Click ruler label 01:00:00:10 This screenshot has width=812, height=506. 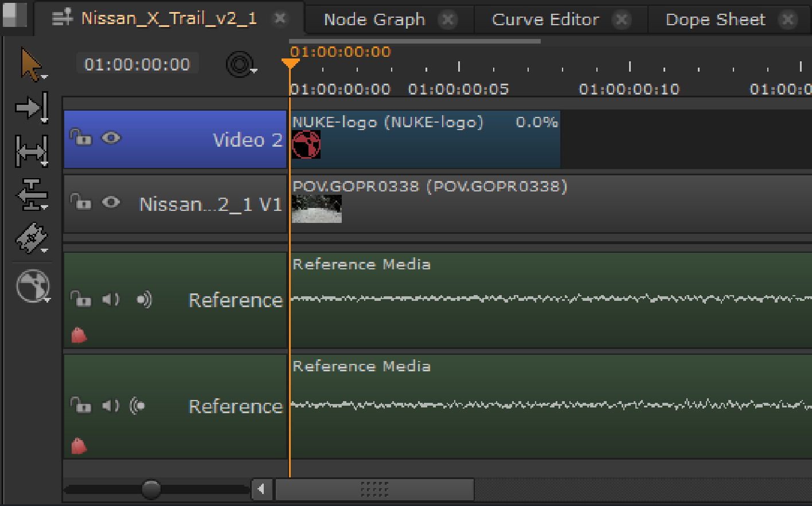[629, 89]
